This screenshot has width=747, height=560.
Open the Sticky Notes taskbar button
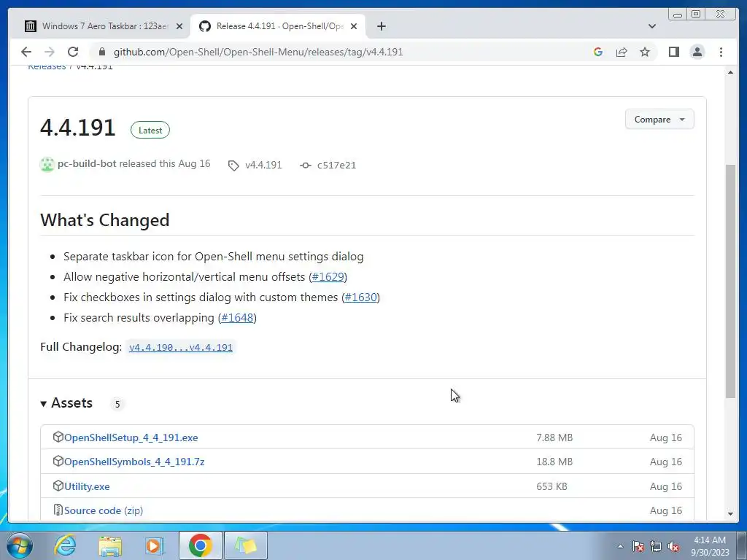[245, 545]
